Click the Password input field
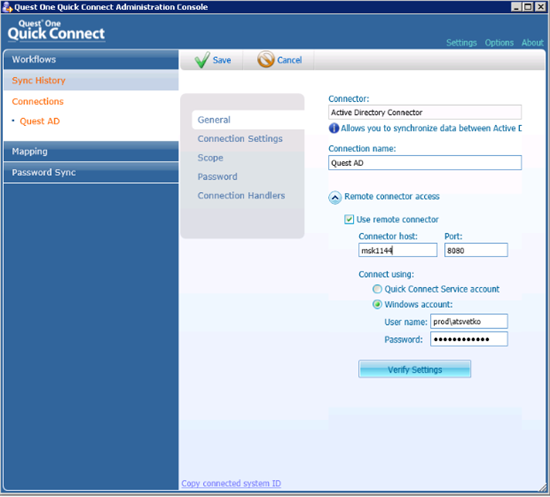This screenshot has width=550, height=497. 469,339
